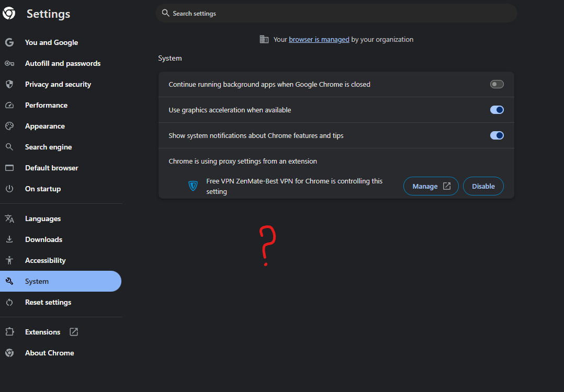
Task: Click the magnifier icon for Search engine
Action: (x=9, y=147)
